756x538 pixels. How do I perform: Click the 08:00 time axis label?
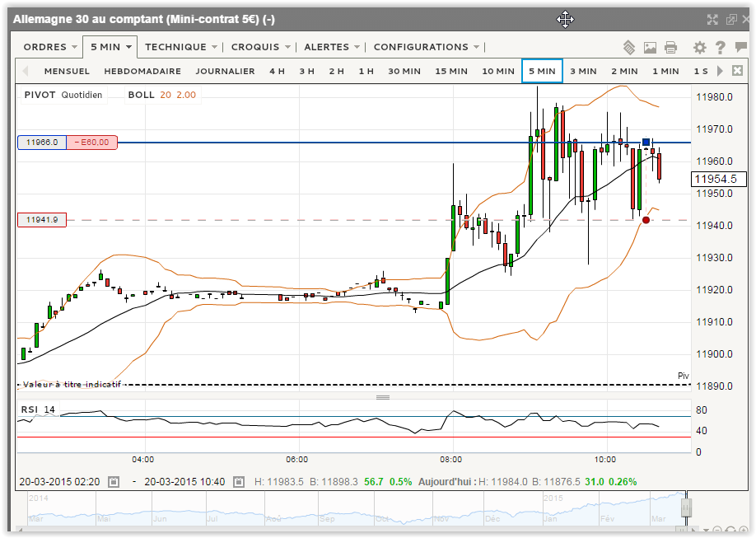point(450,460)
